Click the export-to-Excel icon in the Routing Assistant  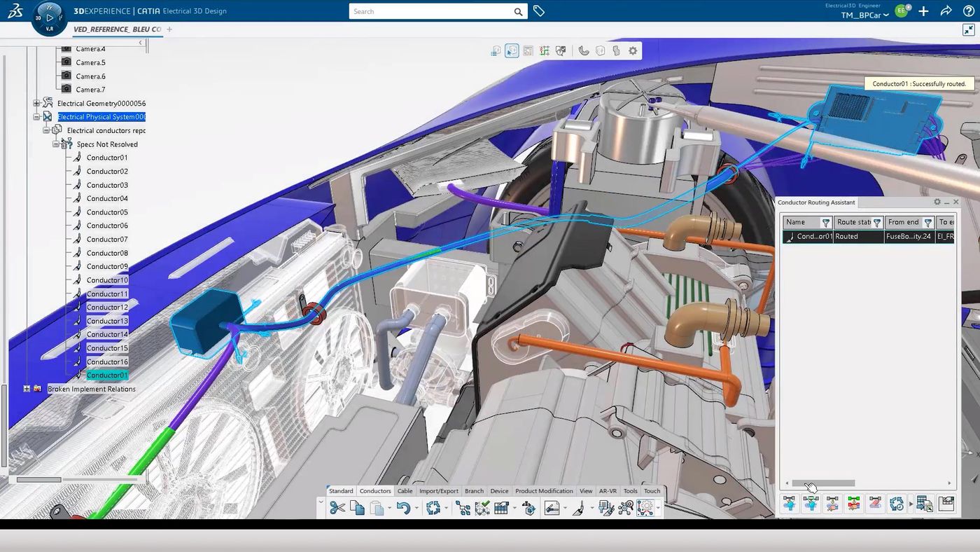pyautogui.click(x=924, y=503)
